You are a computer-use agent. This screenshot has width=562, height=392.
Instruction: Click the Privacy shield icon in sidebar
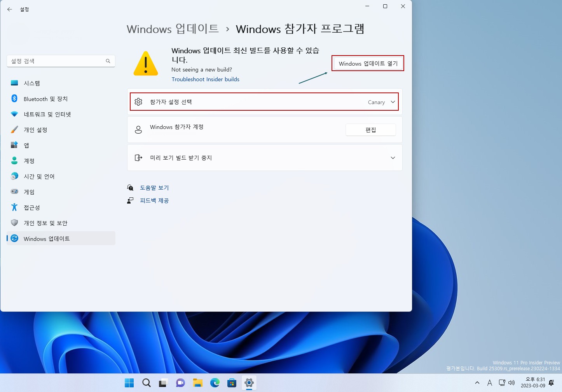click(14, 223)
